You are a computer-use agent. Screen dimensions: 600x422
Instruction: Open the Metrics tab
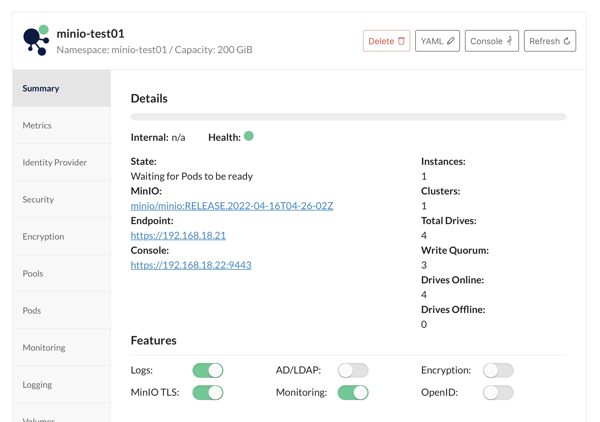(62, 125)
